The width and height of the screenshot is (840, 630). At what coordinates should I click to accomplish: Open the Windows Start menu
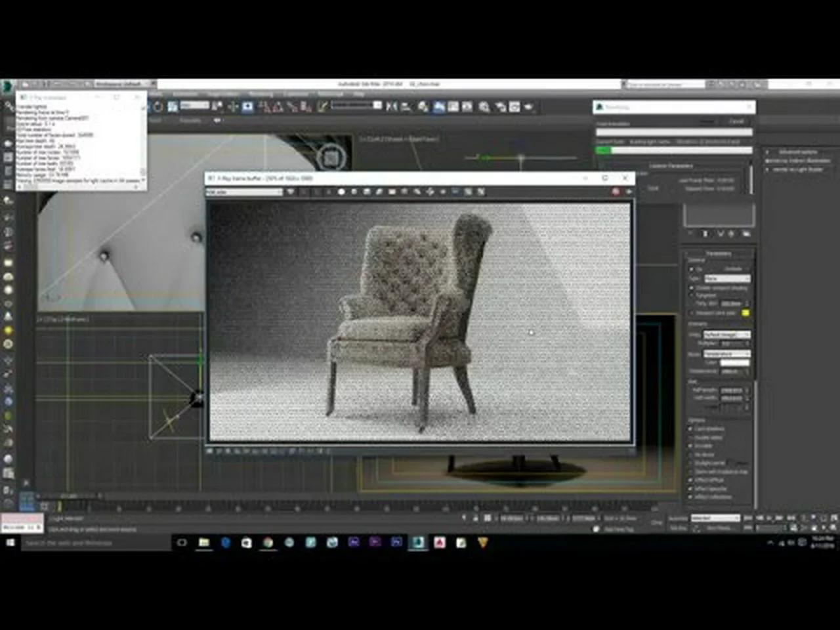[10, 543]
